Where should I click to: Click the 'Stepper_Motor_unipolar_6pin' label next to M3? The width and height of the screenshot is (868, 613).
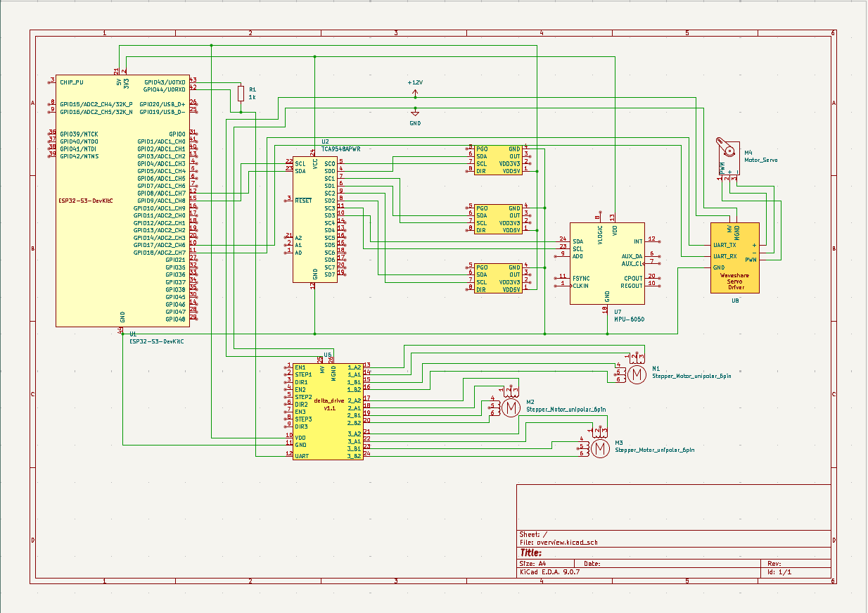pyautogui.click(x=655, y=450)
